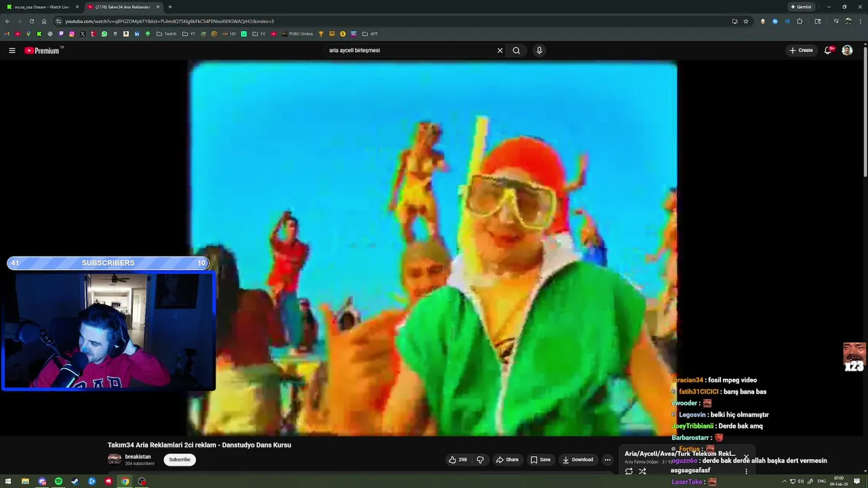Clear the YouTube search box text
Image resolution: width=868 pixels, height=488 pixels.
500,50
